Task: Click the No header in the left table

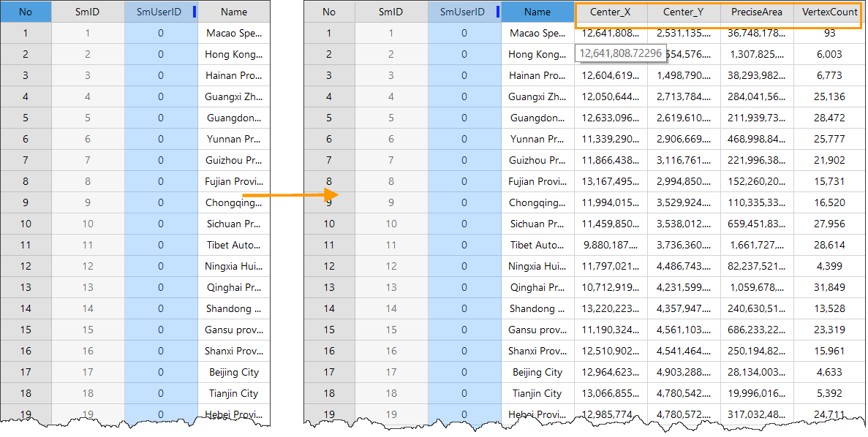Action: (x=26, y=12)
